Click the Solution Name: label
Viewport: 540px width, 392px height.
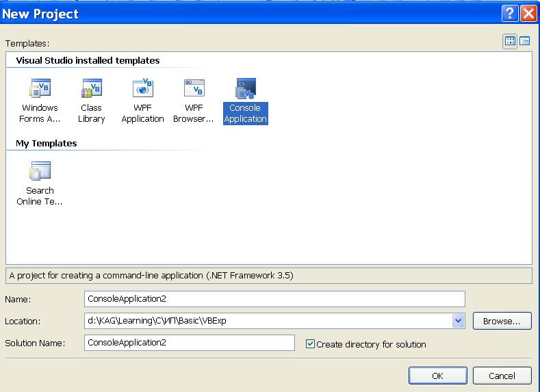tap(35, 343)
